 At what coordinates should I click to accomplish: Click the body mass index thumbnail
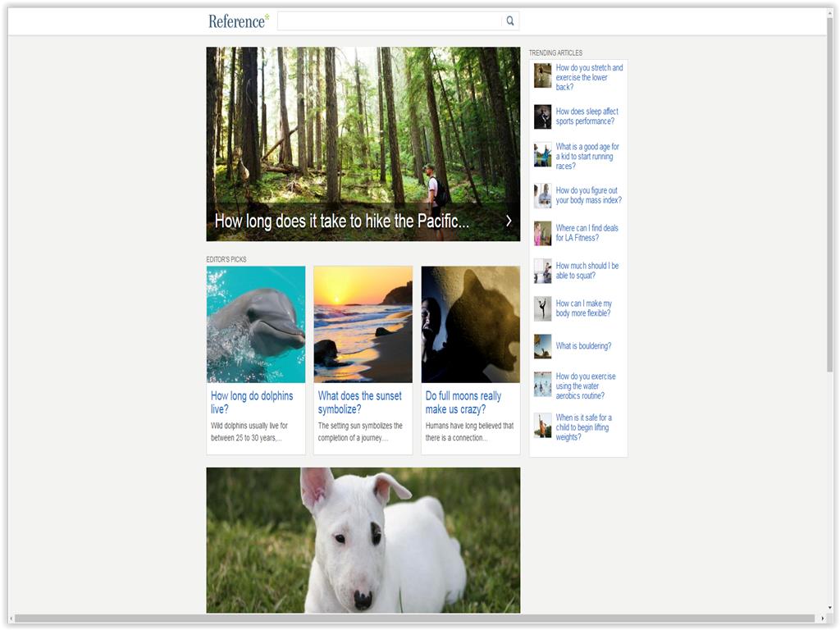pos(543,195)
